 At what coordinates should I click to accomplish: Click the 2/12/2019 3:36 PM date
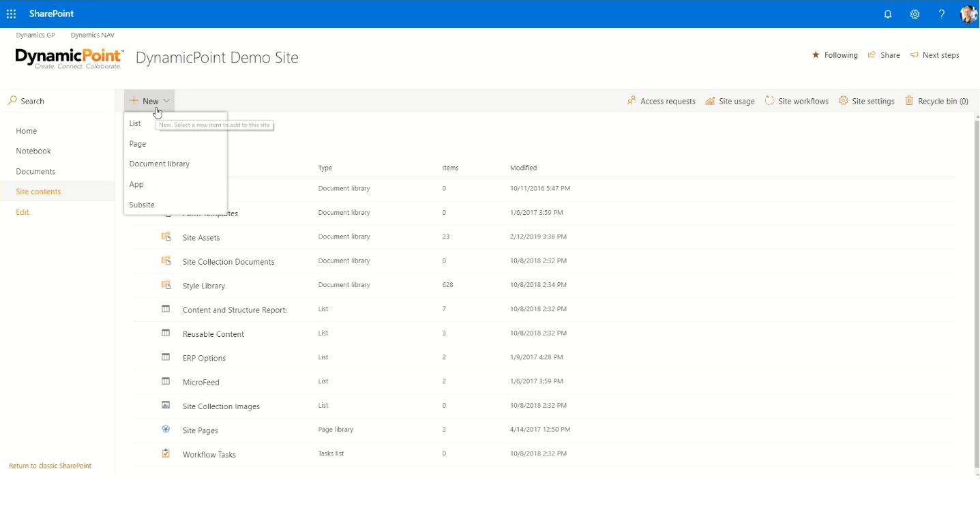[x=538, y=237]
